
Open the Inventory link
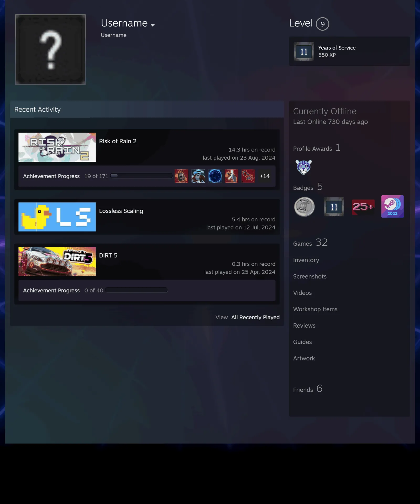tap(306, 260)
